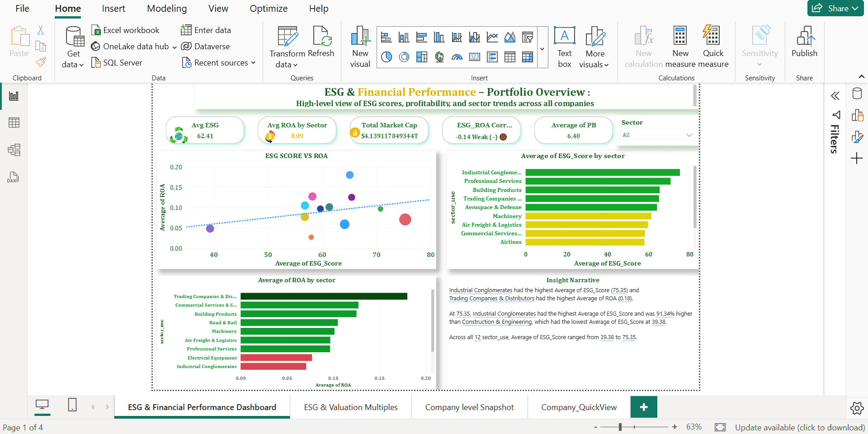Collapse the ribbon with the chevron
The image size is (868, 434).
(862, 77)
